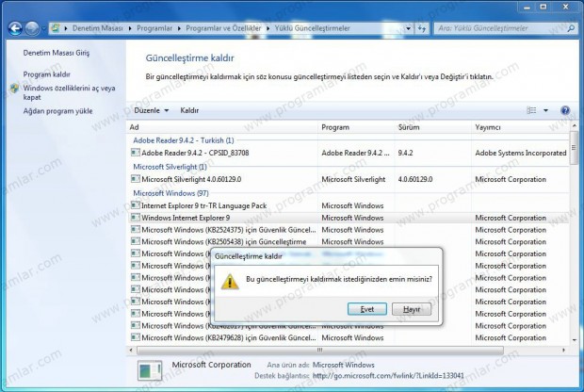Open Windows özelliklerini aç veya kapat link
The image size is (584, 392).
(69, 92)
